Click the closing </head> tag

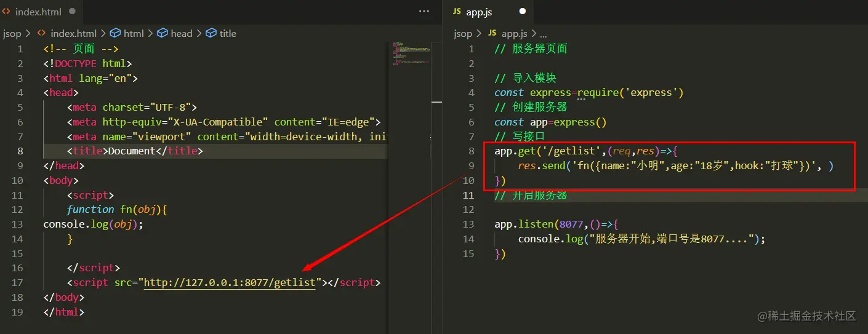point(63,165)
